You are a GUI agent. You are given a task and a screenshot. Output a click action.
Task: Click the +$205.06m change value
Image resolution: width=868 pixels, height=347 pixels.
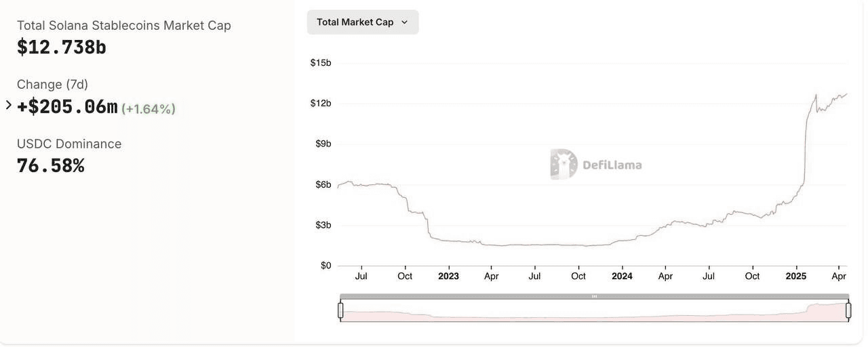coord(67,107)
